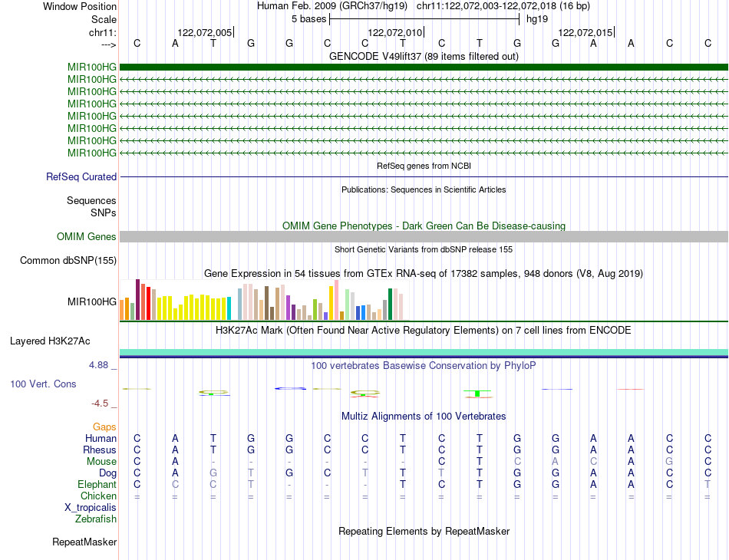The image size is (729, 560).
Task: Open Publications: Sequences in Scientific Articles title
Action: (424, 189)
